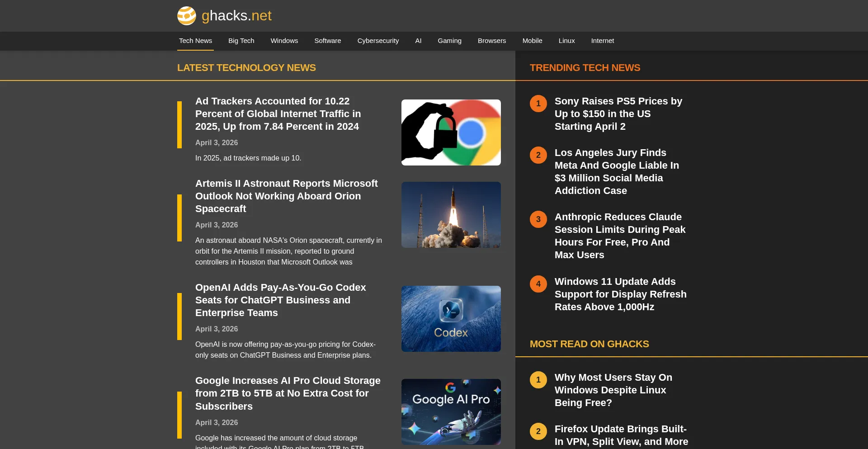Screen dimensions: 868x449
Task: Click trending rank 4 badge beside Windows 11 story
Action: coord(538,284)
